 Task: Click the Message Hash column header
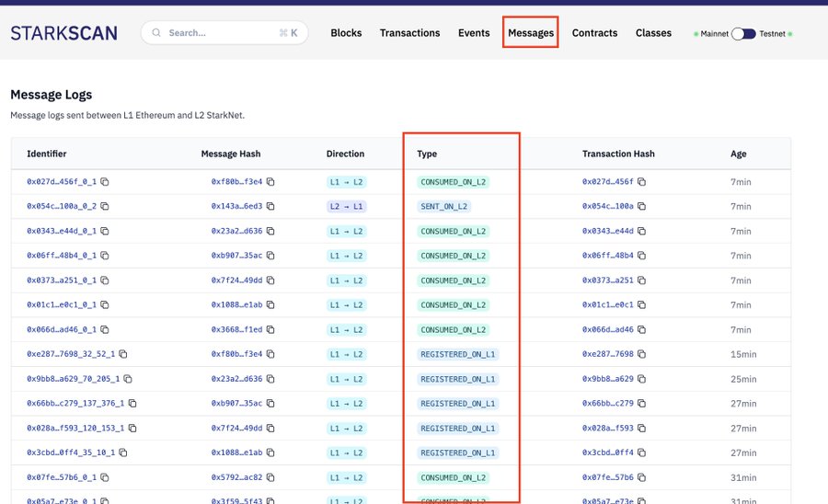(231, 154)
